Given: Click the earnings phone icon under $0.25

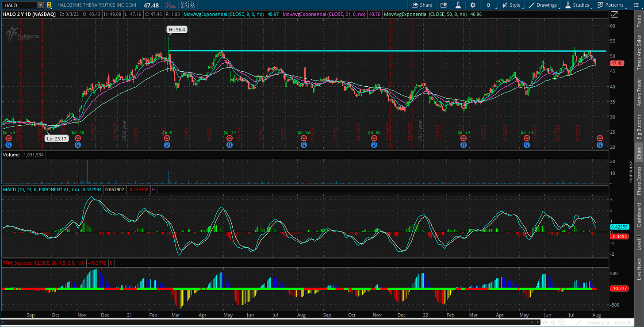Looking at the screenshot, I should pos(78,138).
